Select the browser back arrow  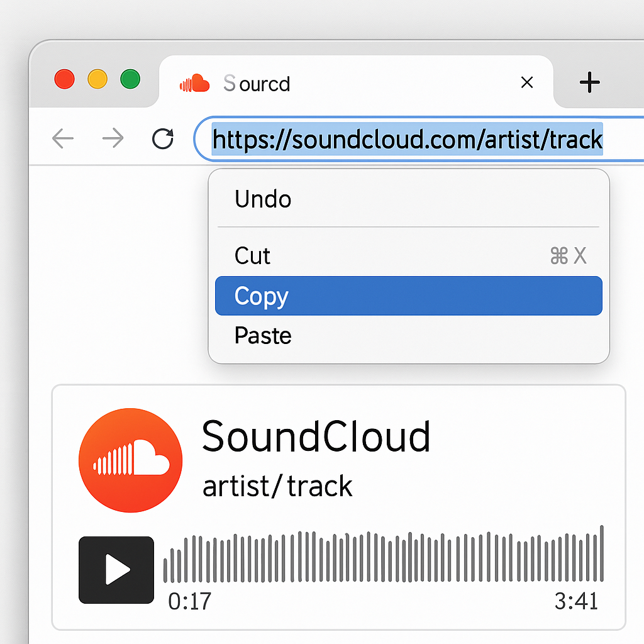(x=62, y=139)
